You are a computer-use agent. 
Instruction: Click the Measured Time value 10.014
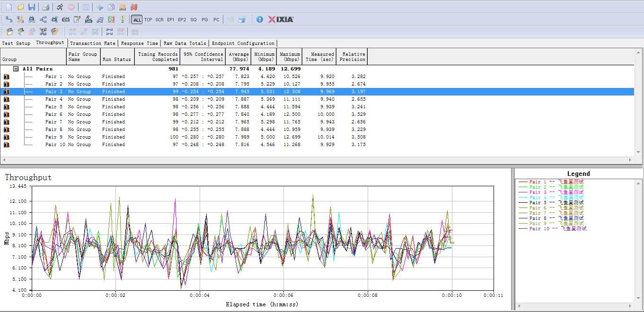click(x=326, y=137)
